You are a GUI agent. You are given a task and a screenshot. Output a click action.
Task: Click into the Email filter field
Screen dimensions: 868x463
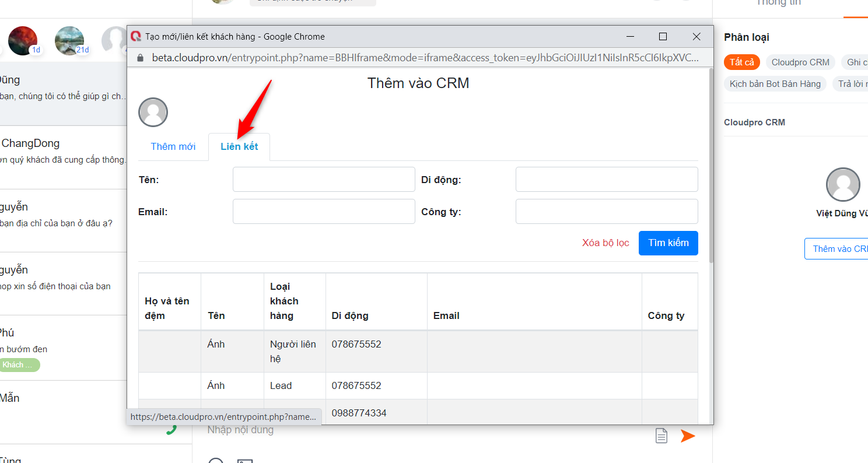click(324, 212)
